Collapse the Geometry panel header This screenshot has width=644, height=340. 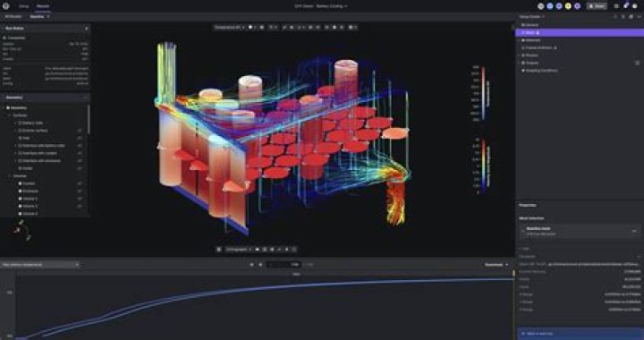(x=86, y=98)
